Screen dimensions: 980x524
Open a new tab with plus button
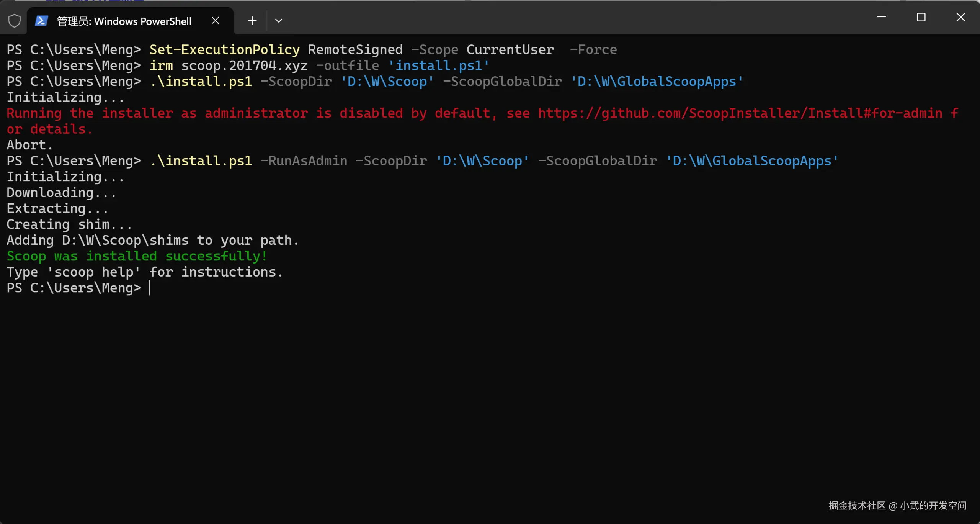(252, 21)
